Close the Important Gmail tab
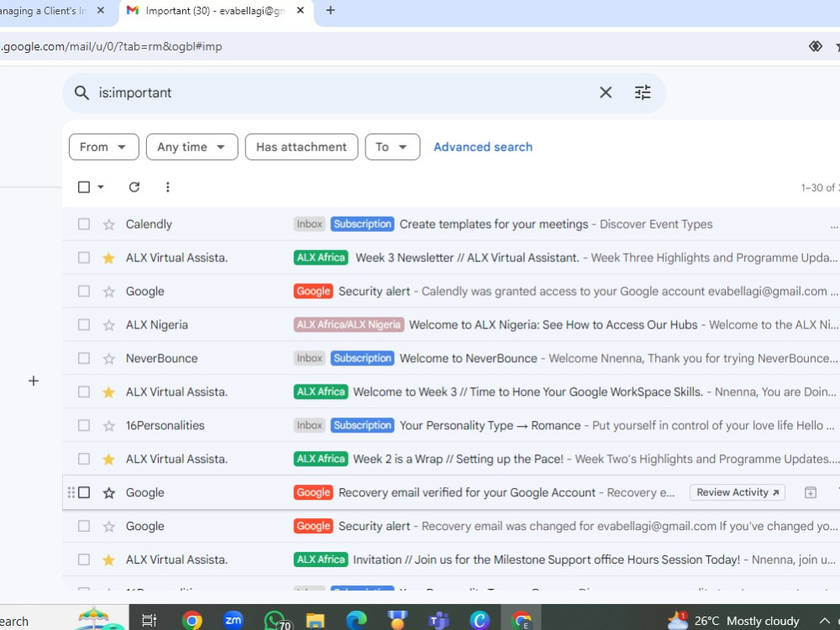The image size is (840, 630). 301,10
